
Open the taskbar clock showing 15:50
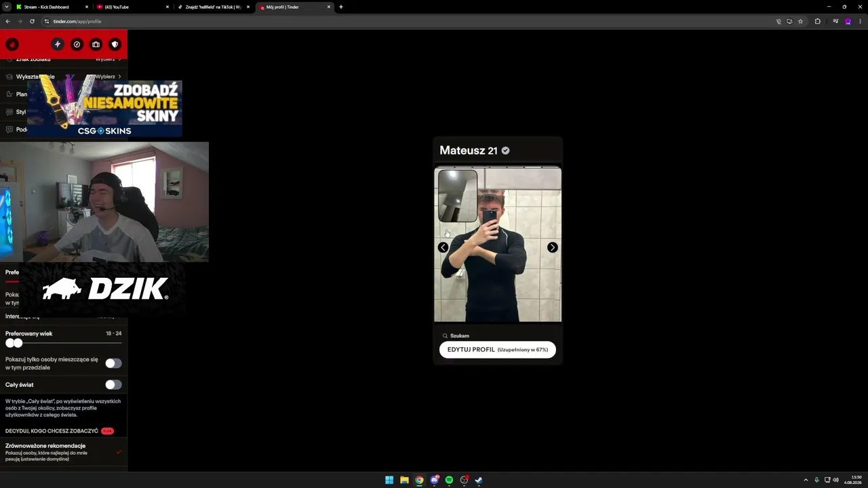point(853,480)
